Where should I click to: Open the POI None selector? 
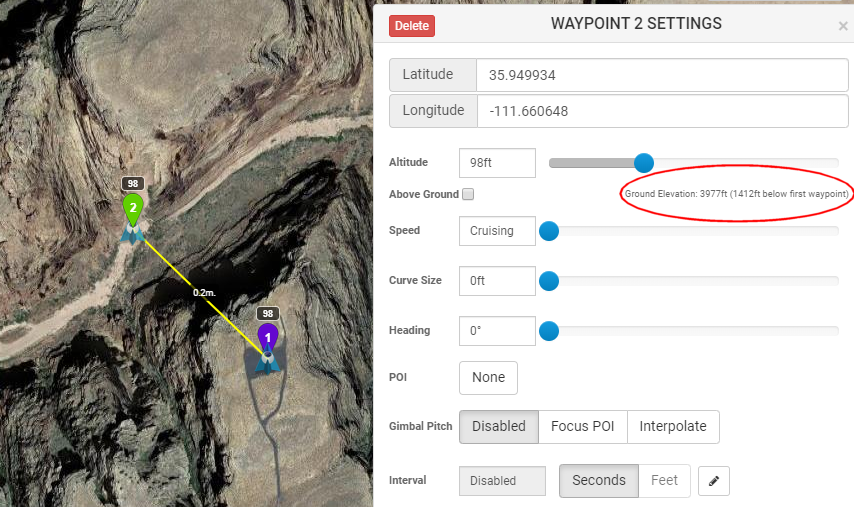click(x=488, y=377)
